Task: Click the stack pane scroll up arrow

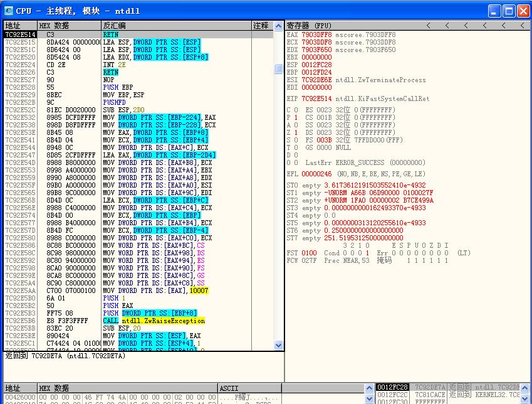Action: click(525, 387)
